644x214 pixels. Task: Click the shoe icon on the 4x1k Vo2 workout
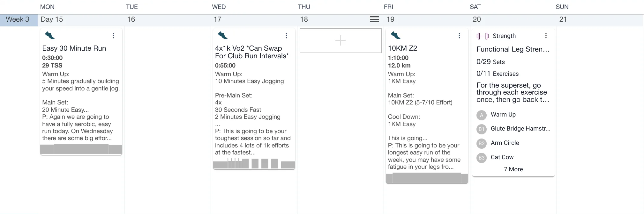click(x=223, y=35)
